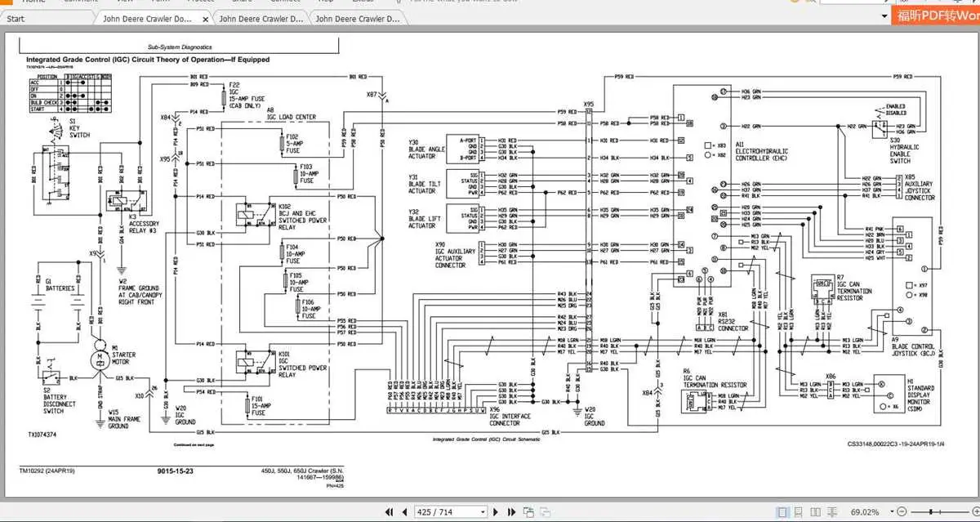The height and width of the screenshot is (522, 980).
Task: Click the page label 9015-15-23
Action: pyautogui.click(x=176, y=472)
